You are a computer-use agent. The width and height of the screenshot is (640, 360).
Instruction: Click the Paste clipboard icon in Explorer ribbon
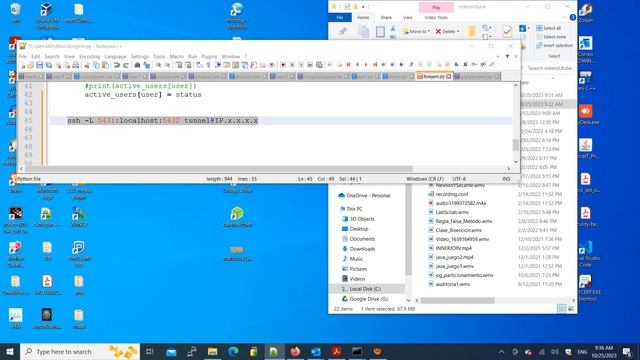coord(380,31)
